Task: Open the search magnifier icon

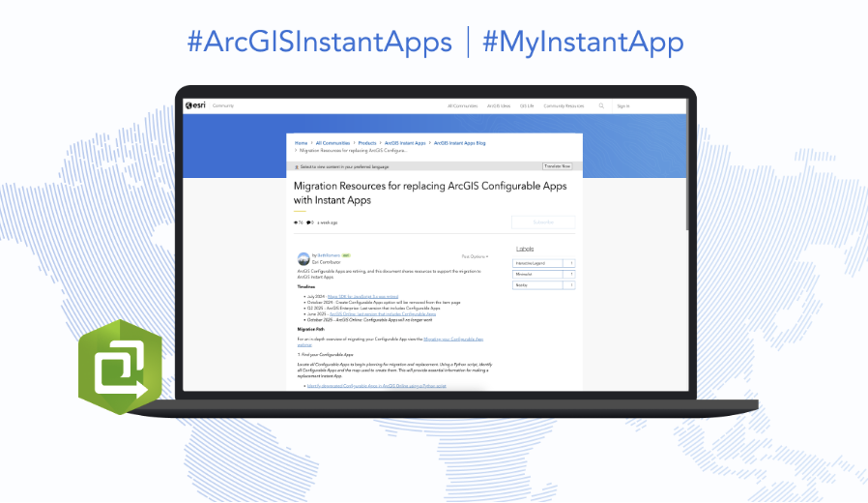Action: tap(601, 105)
